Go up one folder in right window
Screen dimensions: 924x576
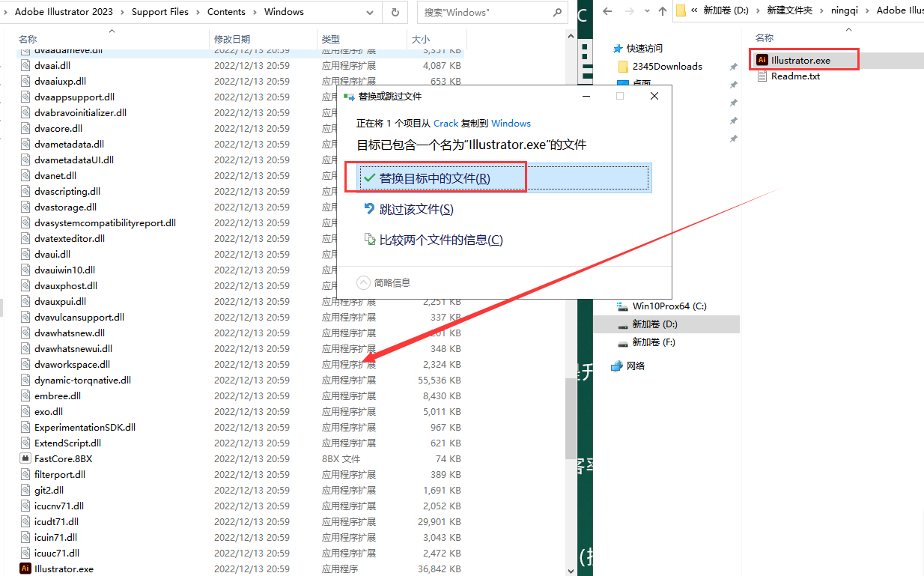[662, 10]
